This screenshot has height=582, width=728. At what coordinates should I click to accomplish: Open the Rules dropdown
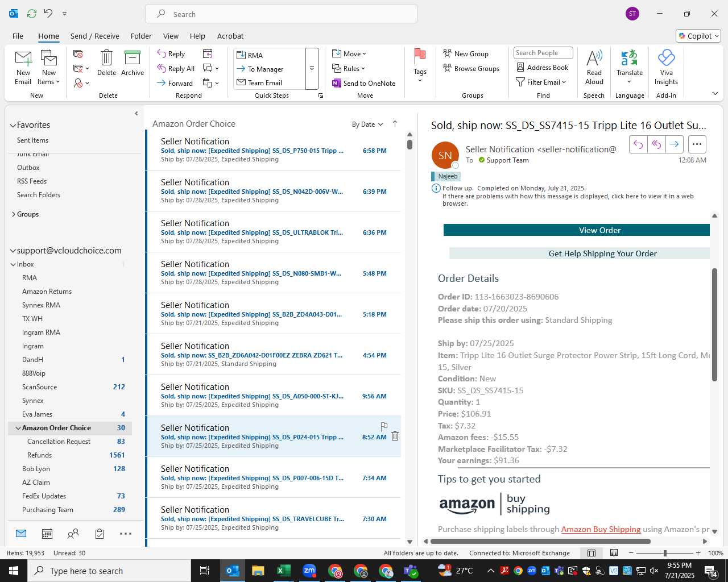(x=349, y=68)
